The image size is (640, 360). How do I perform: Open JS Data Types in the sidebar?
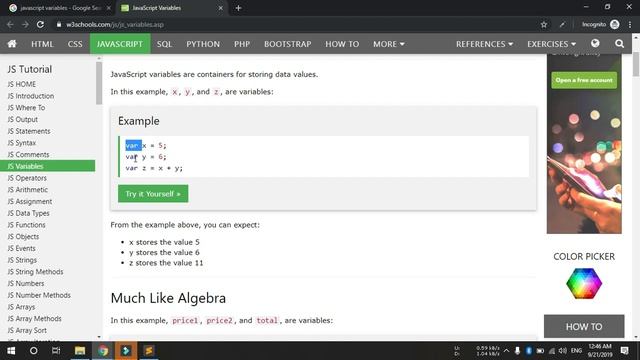(28, 213)
